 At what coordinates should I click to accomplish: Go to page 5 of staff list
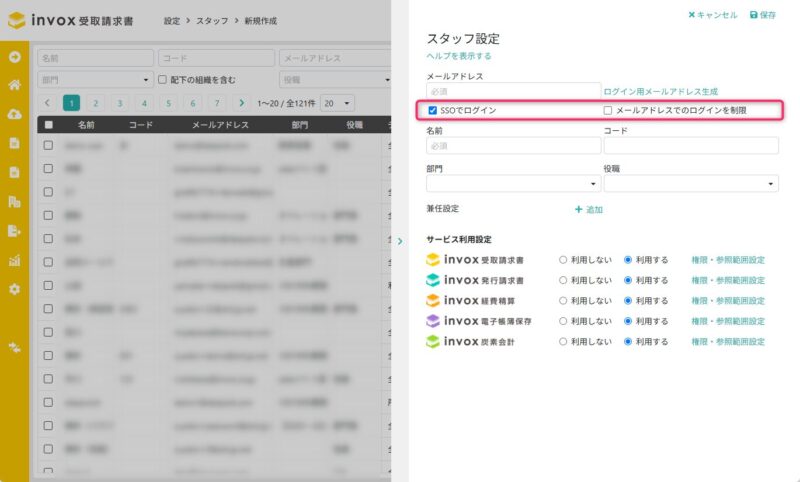pyautogui.click(x=168, y=103)
